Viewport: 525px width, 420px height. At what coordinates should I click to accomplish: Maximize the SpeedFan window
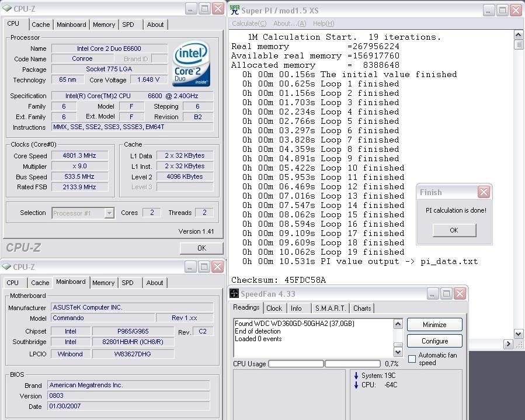click(x=446, y=293)
